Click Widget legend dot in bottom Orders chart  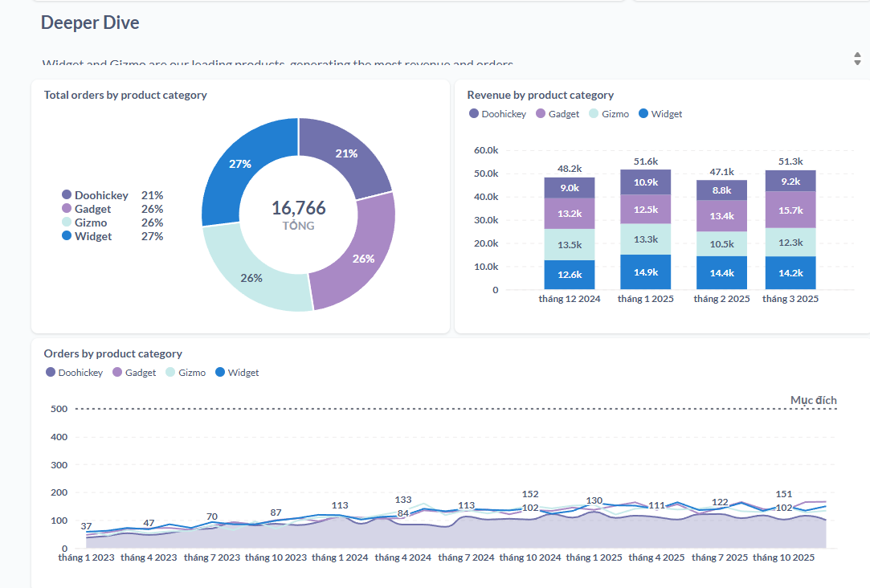220,373
